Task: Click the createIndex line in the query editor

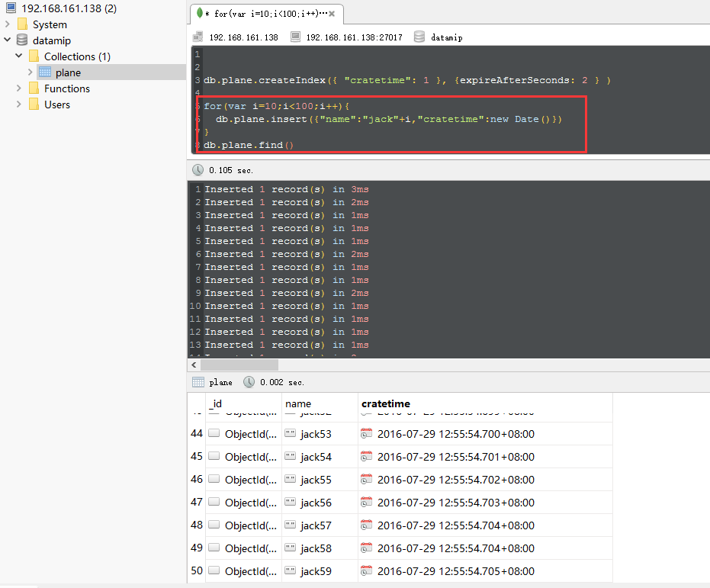Action: (407, 80)
